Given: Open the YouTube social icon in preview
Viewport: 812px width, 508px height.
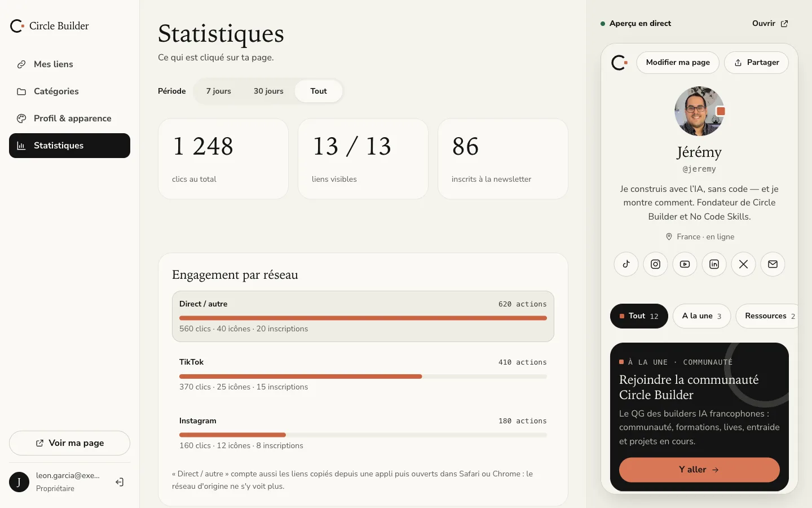Looking at the screenshot, I should click(x=685, y=264).
